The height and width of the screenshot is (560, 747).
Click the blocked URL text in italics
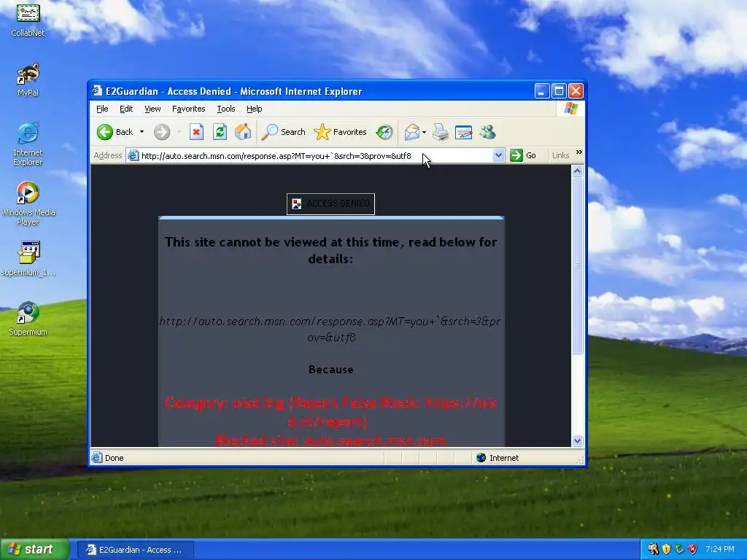(x=330, y=329)
